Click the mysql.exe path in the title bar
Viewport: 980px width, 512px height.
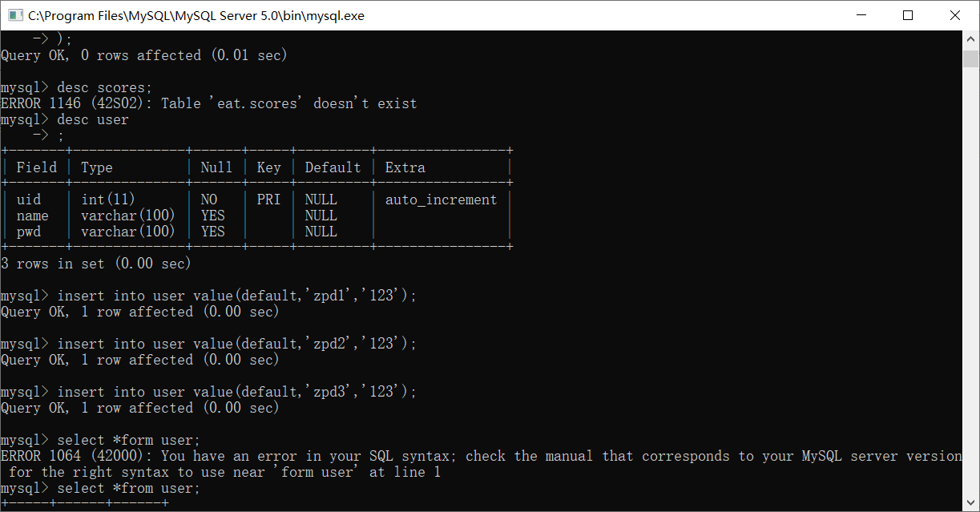pos(196,15)
